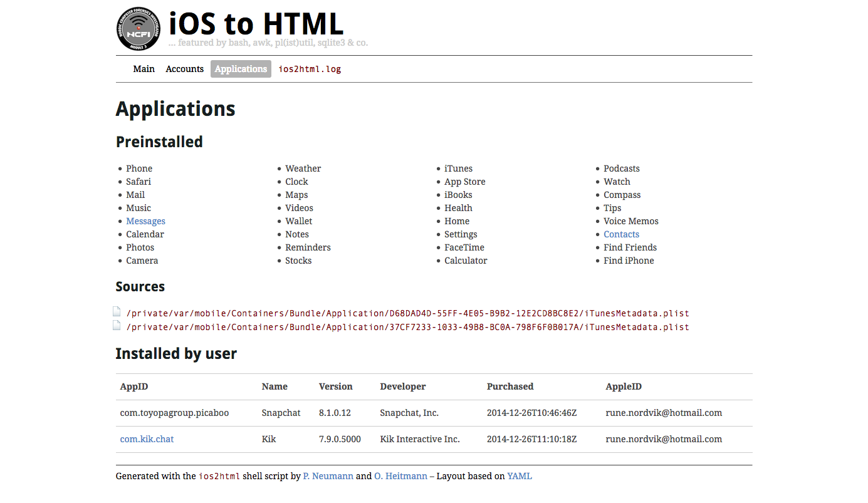Click the AppleID email in Snapchat row
Viewport: 868px width, 503px height.
(x=664, y=413)
